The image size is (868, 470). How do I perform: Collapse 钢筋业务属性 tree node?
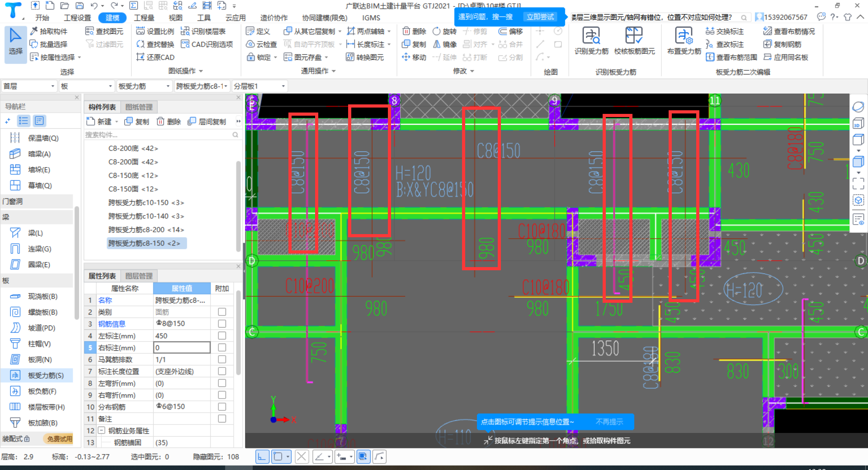coord(101,430)
